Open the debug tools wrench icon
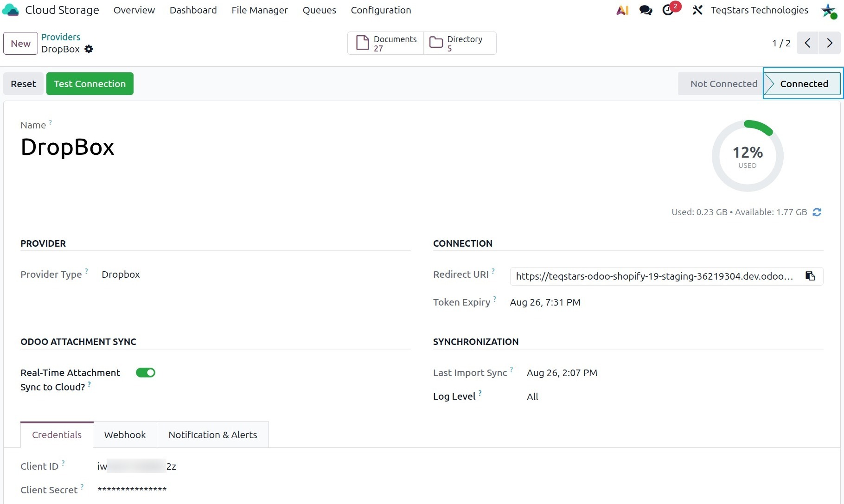Screen dimensions: 844x504 point(697,10)
